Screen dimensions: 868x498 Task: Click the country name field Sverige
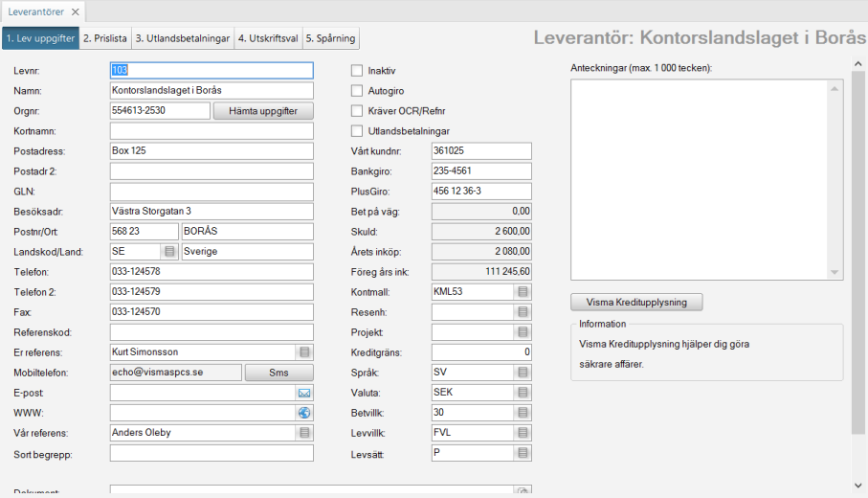click(x=248, y=252)
